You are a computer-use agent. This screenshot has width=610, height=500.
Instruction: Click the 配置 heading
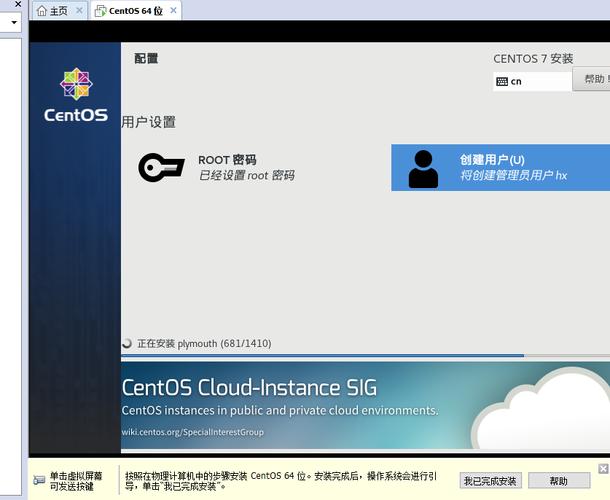pyautogui.click(x=146, y=59)
